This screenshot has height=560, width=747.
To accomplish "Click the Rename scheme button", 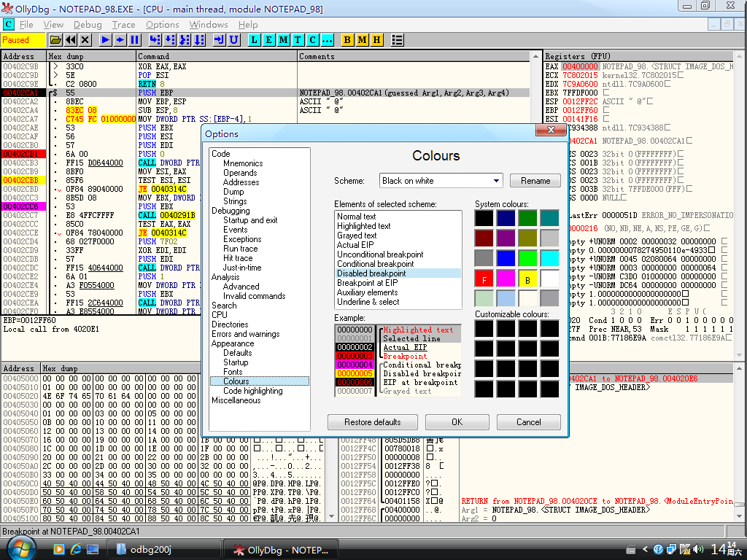I will coord(535,181).
